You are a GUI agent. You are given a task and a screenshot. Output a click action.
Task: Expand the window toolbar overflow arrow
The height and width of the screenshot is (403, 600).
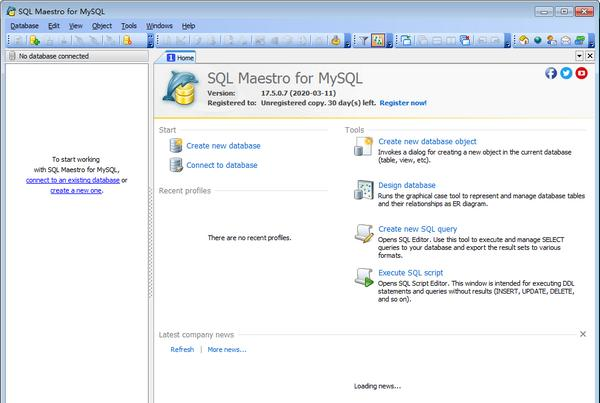click(x=507, y=41)
